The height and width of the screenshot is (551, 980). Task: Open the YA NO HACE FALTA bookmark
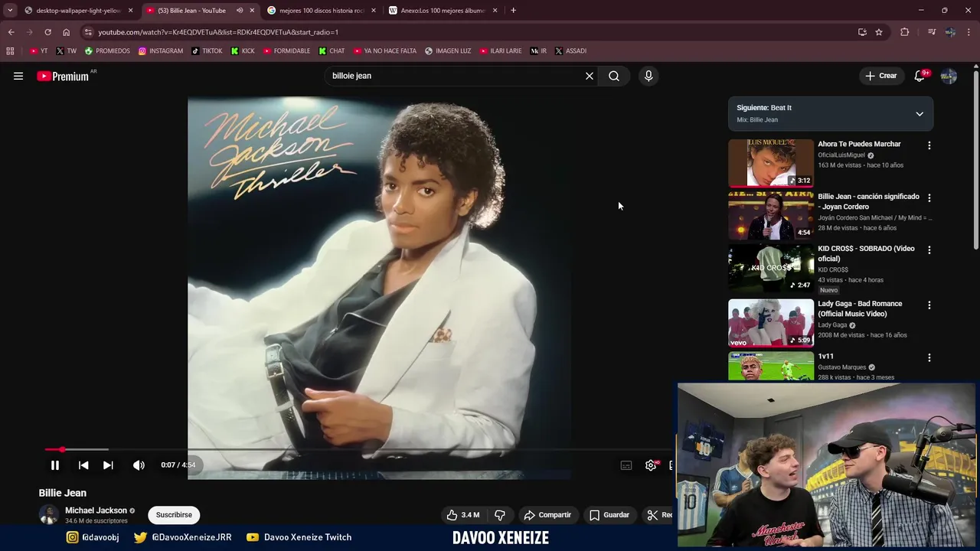coord(385,51)
